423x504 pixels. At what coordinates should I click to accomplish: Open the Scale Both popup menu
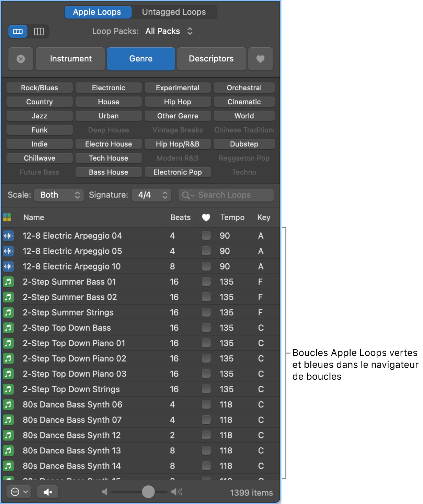point(59,195)
